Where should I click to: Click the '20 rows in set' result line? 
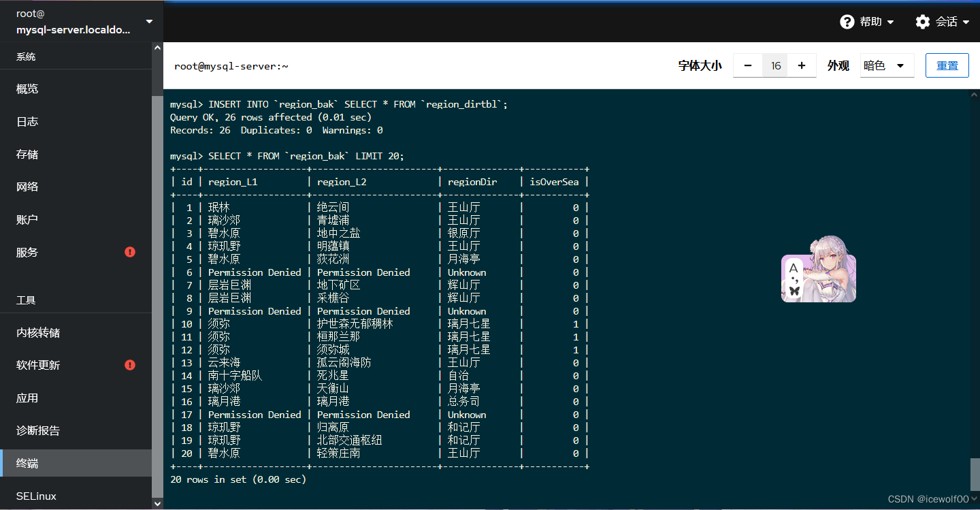pyautogui.click(x=238, y=479)
